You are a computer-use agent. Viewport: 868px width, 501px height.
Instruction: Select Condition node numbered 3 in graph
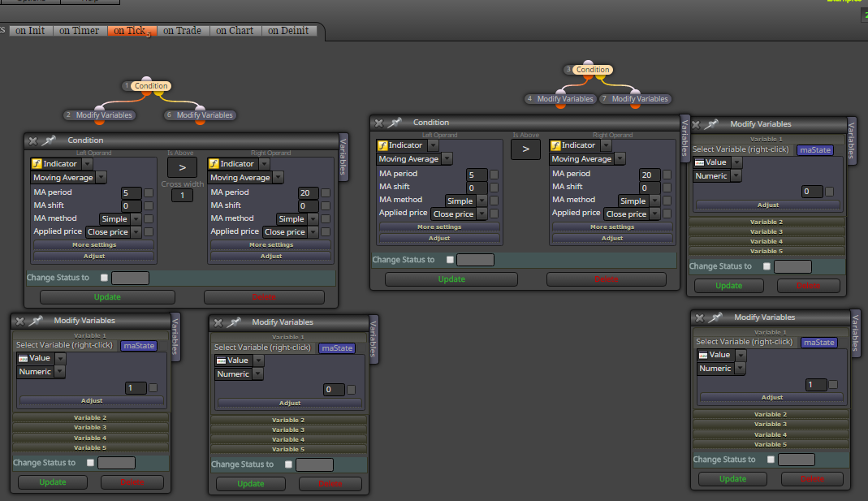pos(592,70)
